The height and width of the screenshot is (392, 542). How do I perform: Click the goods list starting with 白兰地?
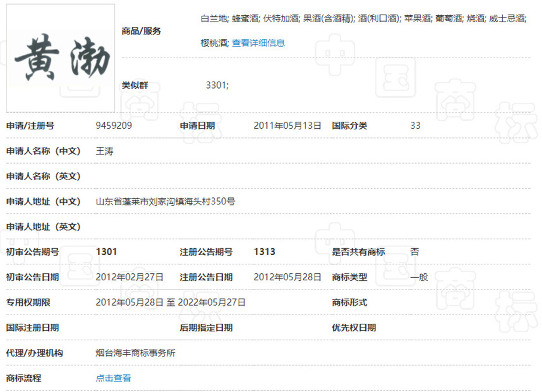pos(363,19)
